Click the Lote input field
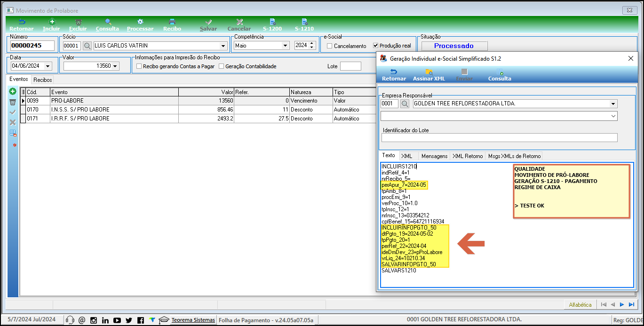 350,66
